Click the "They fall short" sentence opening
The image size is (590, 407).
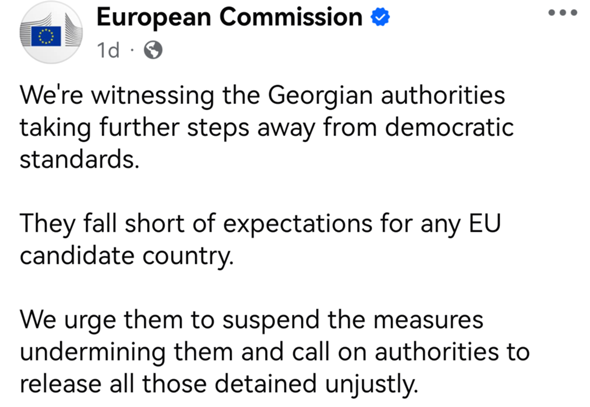pos(102,224)
